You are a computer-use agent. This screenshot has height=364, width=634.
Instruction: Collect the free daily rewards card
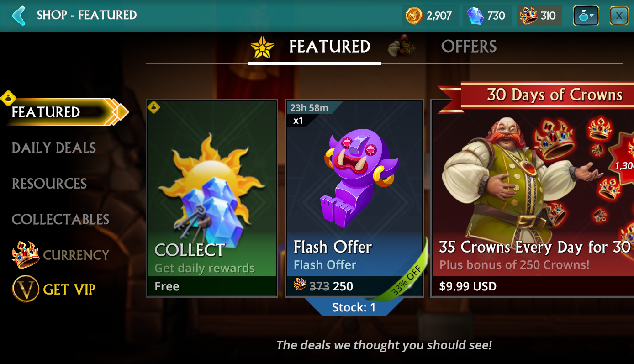pyautogui.click(x=212, y=198)
